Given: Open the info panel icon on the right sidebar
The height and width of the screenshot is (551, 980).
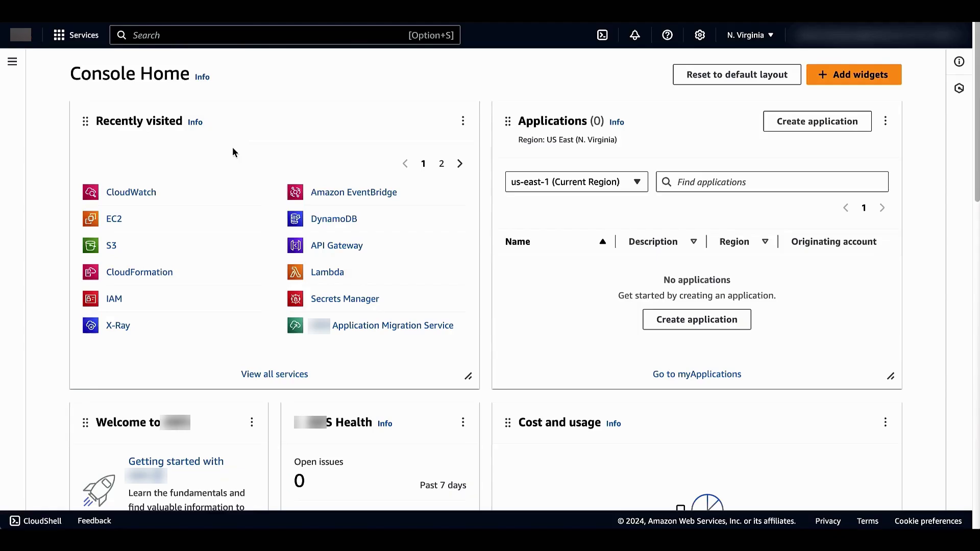Looking at the screenshot, I should [959, 62].
